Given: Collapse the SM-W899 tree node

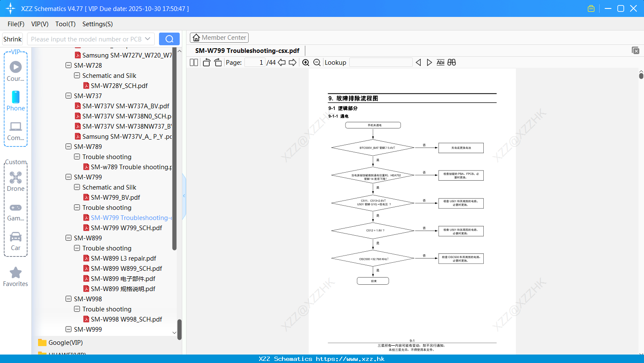Looking at the screenshot, I should pos(69,238).
